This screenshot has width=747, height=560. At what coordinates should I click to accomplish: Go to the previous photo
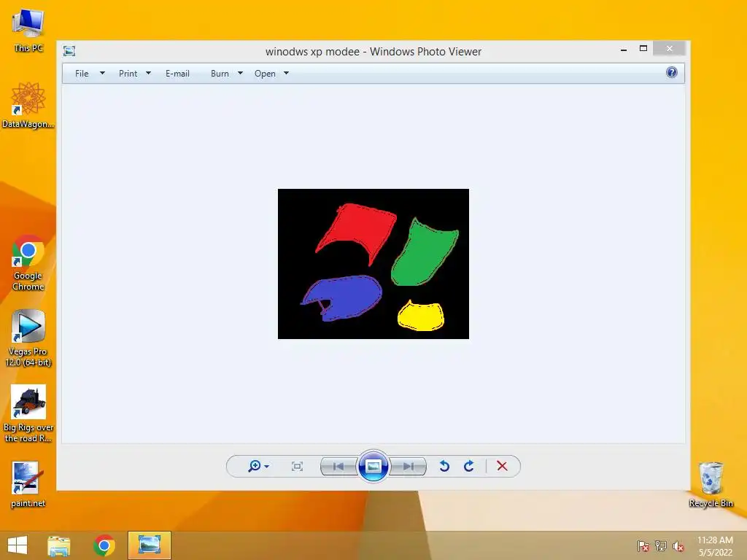pyautogui.click(x=338, y=466)
